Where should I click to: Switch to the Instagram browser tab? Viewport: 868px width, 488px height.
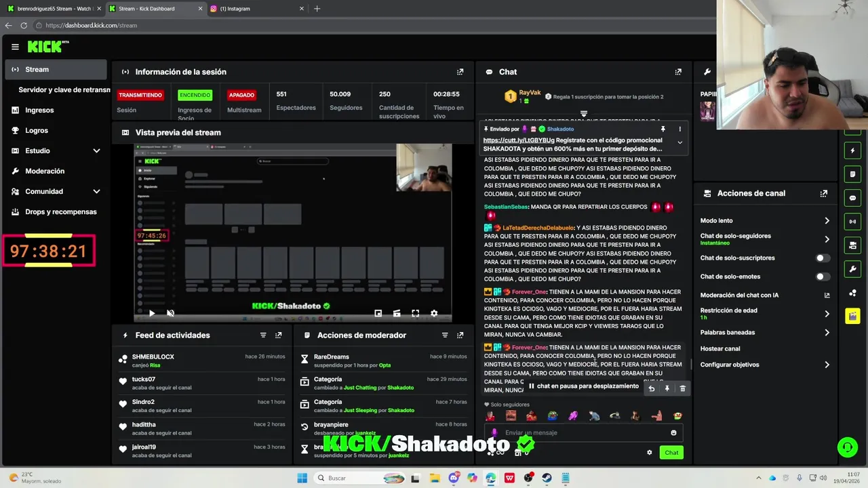pyautogui.click(x=256, y=9)
